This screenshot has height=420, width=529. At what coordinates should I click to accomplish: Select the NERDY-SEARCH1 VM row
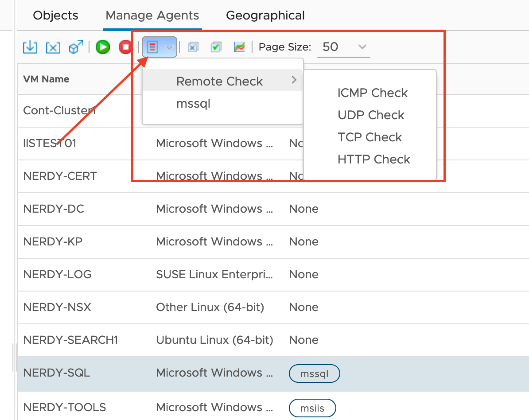273,340
